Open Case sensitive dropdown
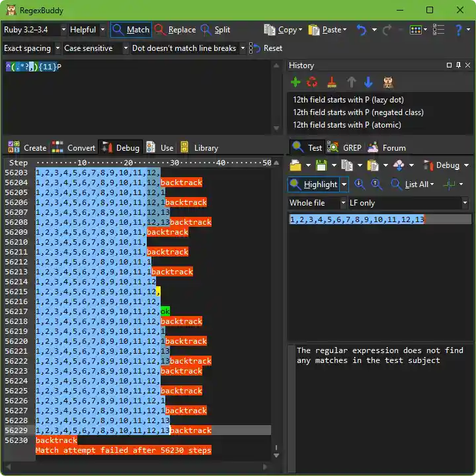The width and height of the screenshot is (476, 476). 126,48
